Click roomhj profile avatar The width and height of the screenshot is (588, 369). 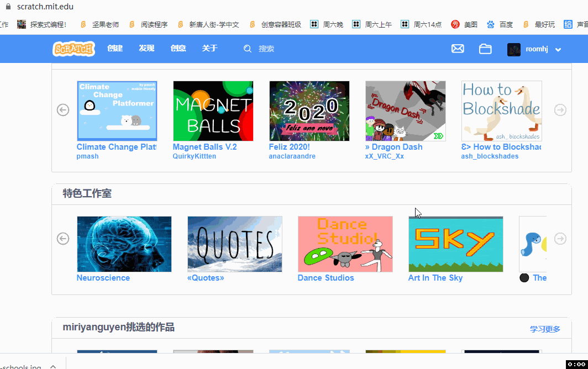514,49
